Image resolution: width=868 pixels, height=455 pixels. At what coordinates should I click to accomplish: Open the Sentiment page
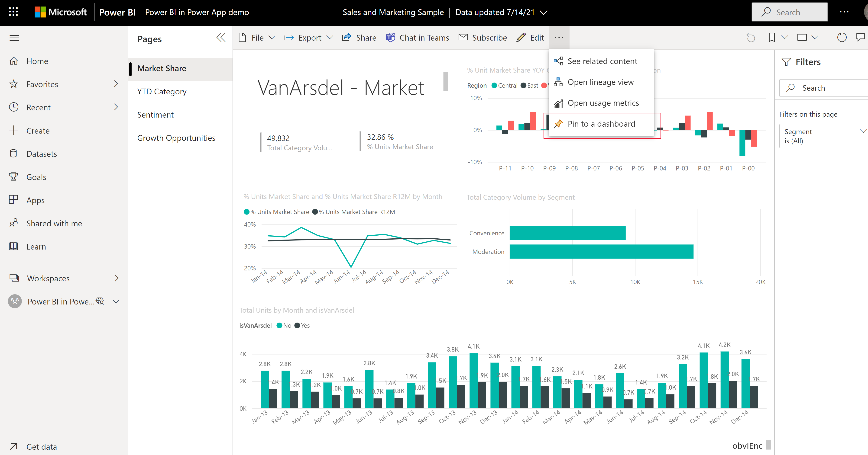pos(155,114)
